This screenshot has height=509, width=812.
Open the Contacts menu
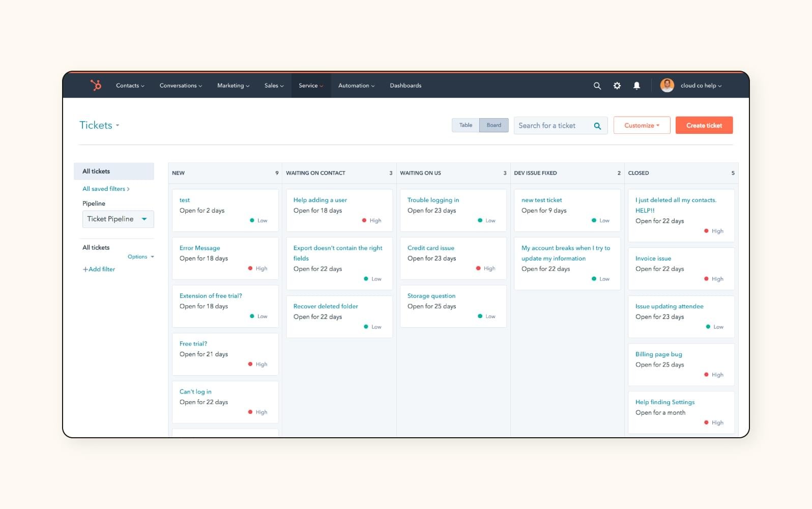pos(130,86)
